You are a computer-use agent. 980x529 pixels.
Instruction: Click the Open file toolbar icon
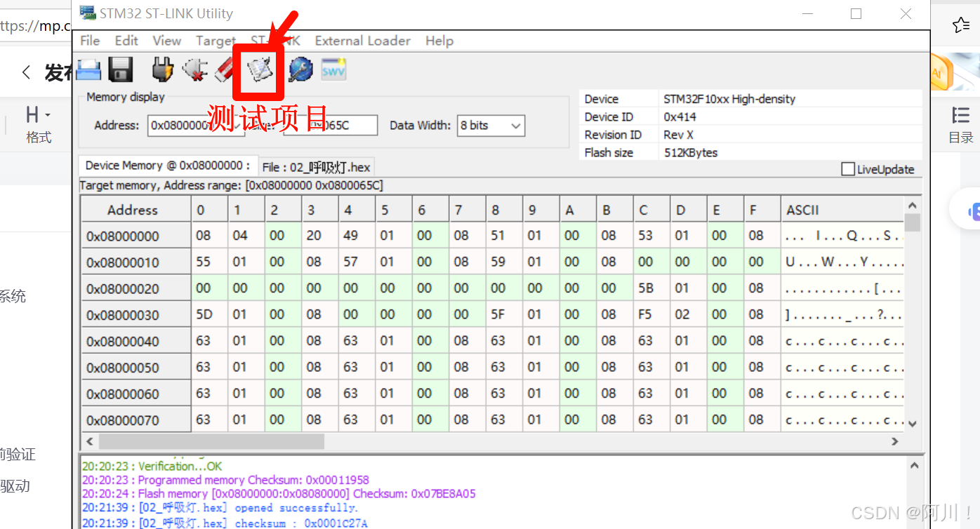click(x=89, y=69)
